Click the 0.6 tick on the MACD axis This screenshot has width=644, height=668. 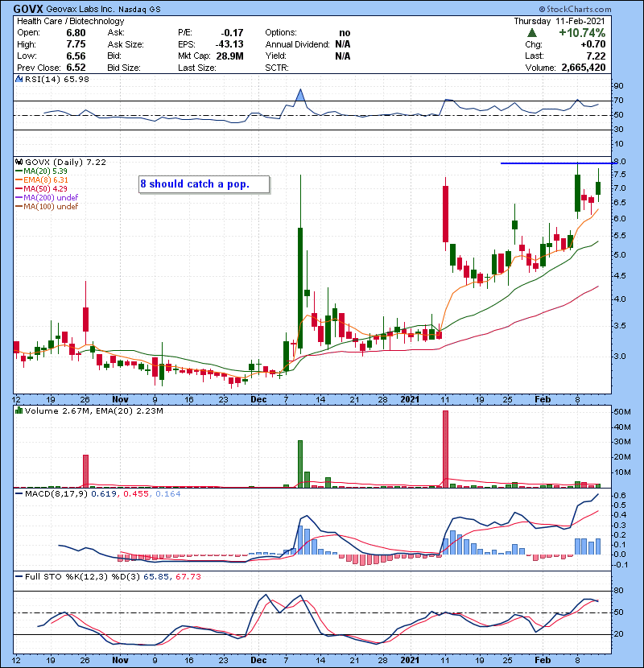coord(620,496)
